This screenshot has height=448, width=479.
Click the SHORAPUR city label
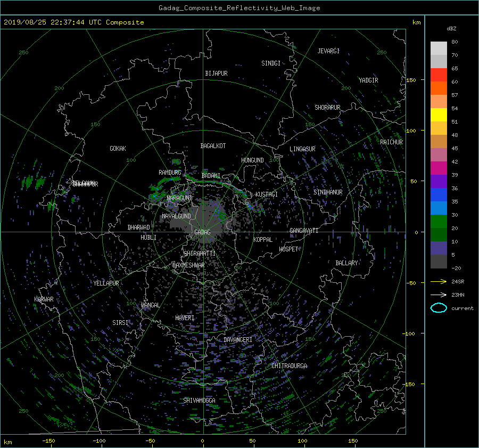(327, 107)
